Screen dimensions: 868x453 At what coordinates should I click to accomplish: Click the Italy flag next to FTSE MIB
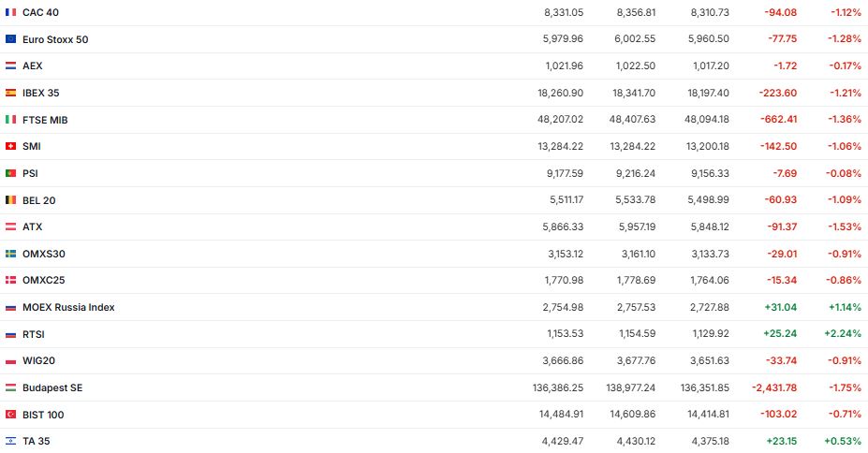click(x=10, y=120)
